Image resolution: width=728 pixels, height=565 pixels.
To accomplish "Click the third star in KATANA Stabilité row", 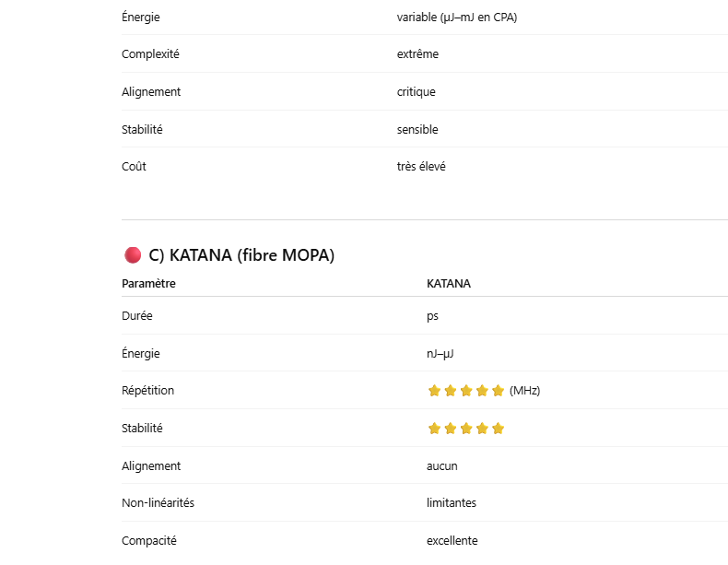I will click(x=465, y=429).
